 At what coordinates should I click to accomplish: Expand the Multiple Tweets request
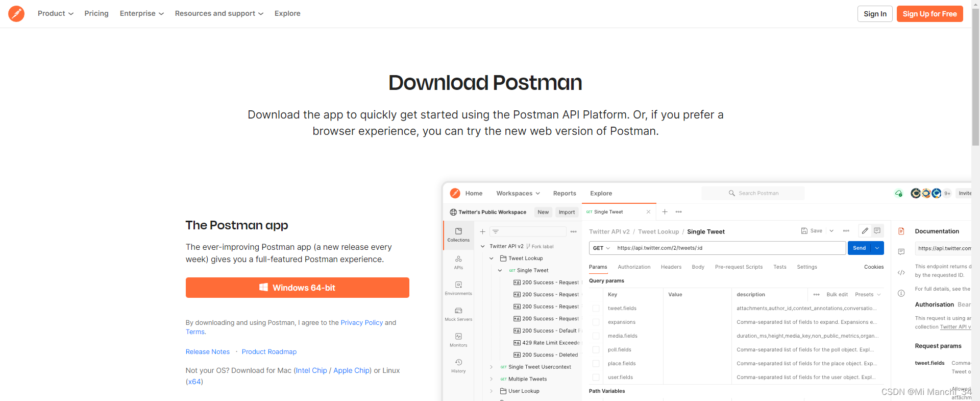coord(491,379)
